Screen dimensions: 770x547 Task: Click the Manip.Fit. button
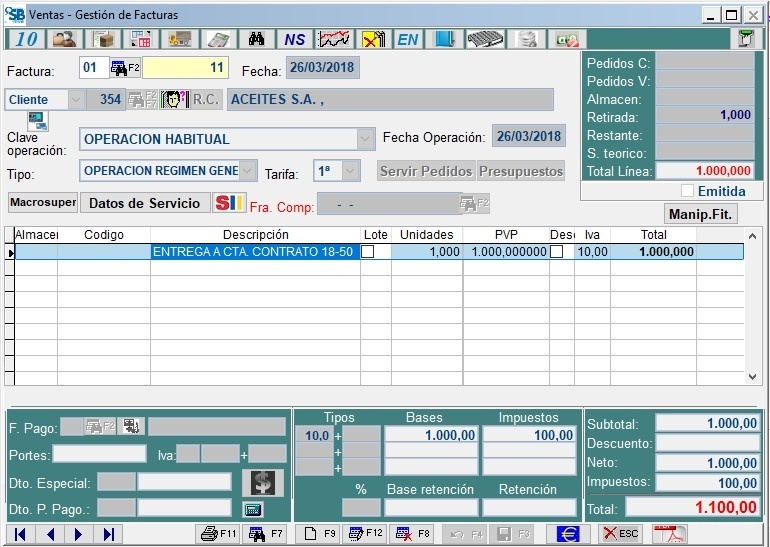[x=700, y=213]
